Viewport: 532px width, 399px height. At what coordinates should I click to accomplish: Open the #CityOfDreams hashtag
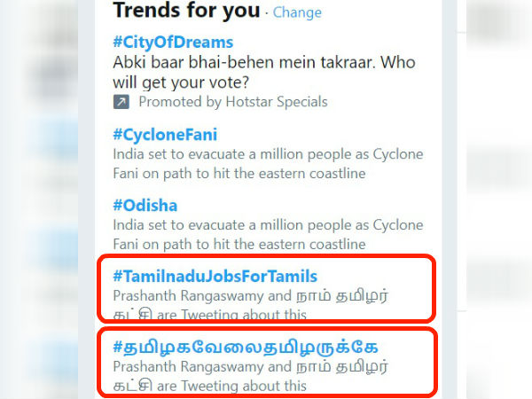tap(174, 43)
